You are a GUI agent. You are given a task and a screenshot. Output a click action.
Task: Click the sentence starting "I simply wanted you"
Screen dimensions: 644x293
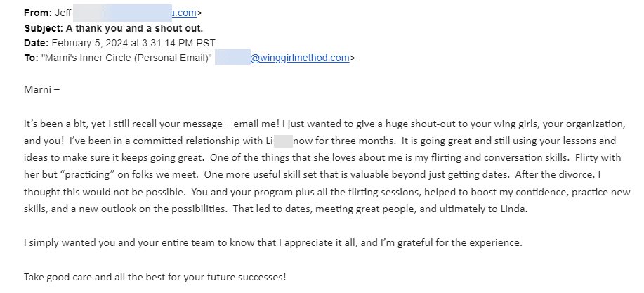(x=272, y=242)
